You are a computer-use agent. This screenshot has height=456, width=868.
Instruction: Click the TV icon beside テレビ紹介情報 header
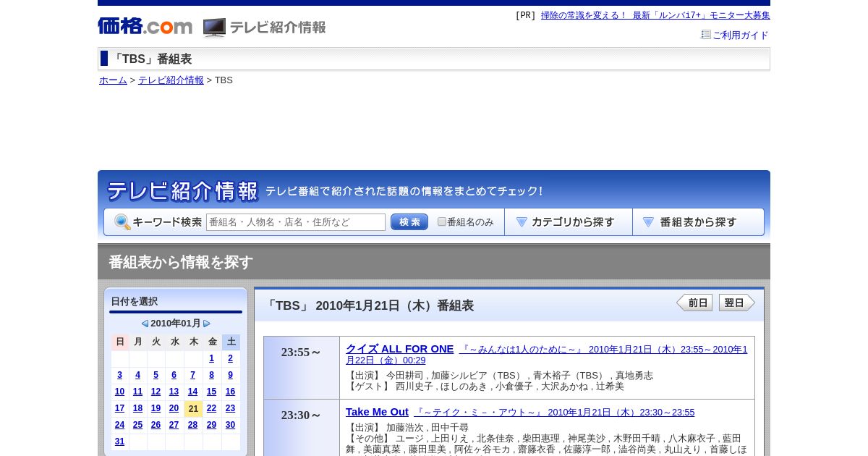(x=214, y=28)
